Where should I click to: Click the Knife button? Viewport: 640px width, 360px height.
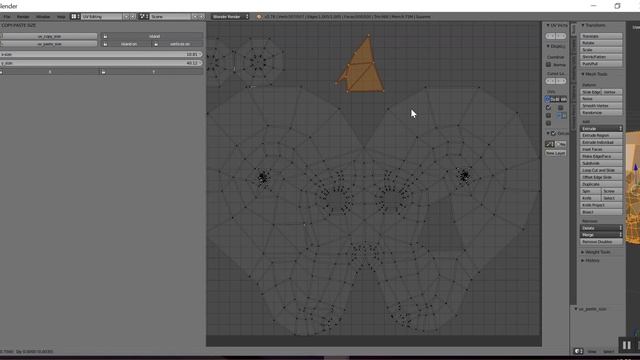click(x=590, y=198)
